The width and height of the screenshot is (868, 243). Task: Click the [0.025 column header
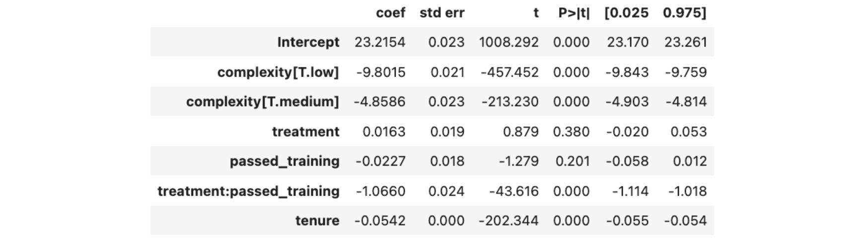pyautogui.click(x=626, y=13)
